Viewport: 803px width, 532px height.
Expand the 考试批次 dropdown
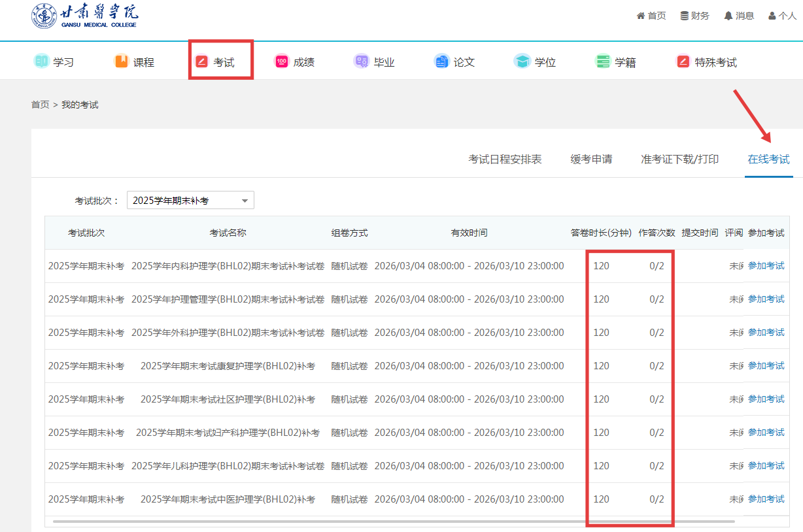tap(190, 201)
